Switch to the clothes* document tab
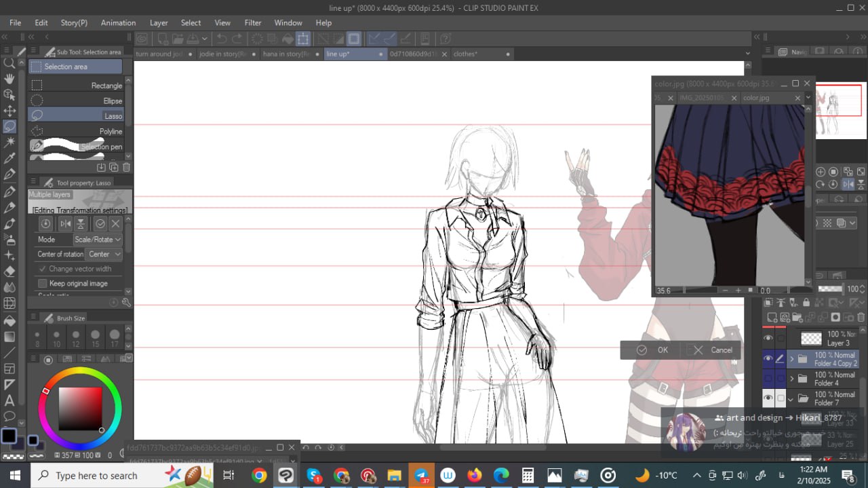868x488 pixels. coord(465,54)
